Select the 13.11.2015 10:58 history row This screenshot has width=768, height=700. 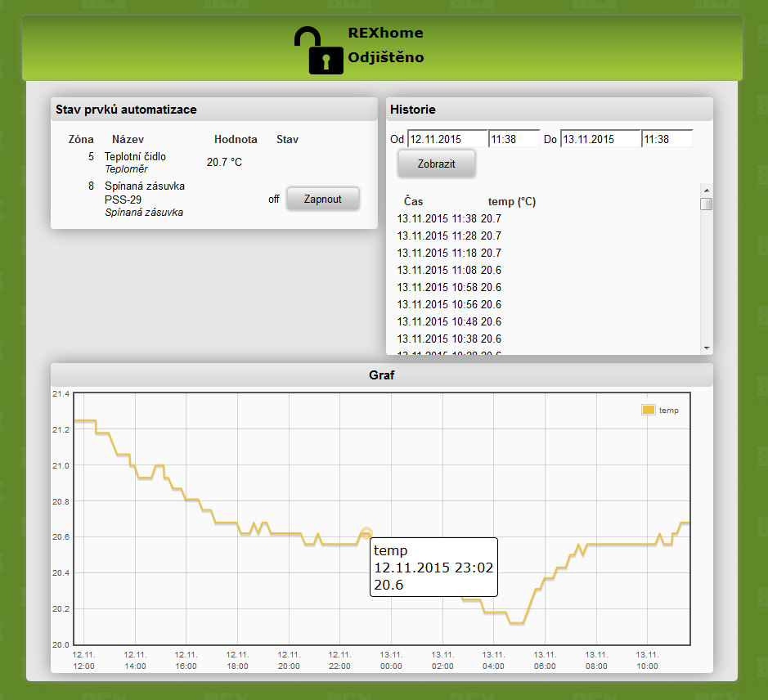coord(449,287)
